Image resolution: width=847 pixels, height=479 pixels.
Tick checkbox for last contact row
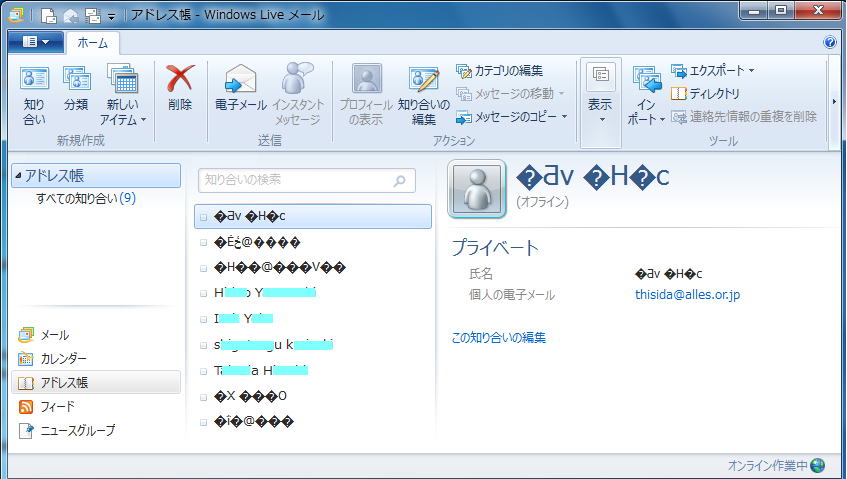[x=204, y=422]
